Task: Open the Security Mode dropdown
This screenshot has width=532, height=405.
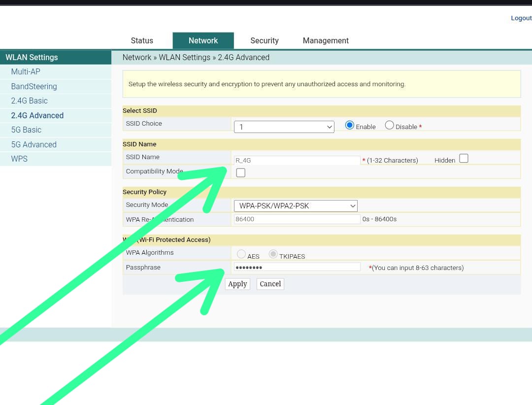Action: click(x=295, y=205)
